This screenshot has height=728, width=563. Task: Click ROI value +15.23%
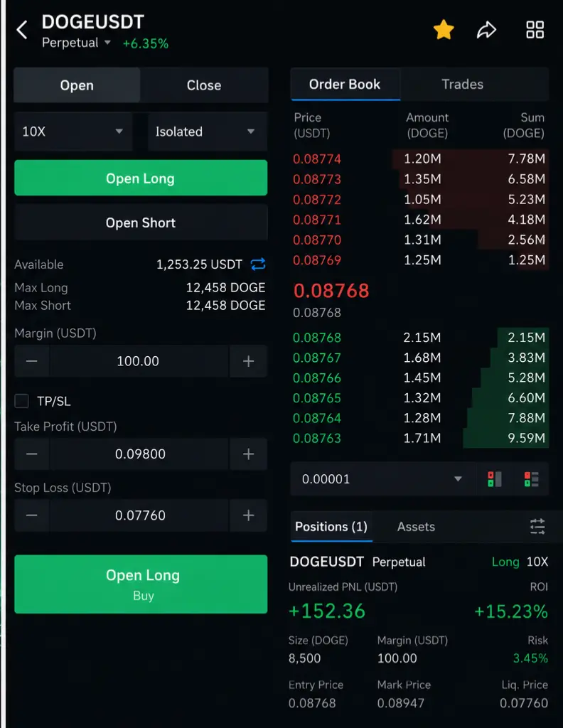[511, 611]
